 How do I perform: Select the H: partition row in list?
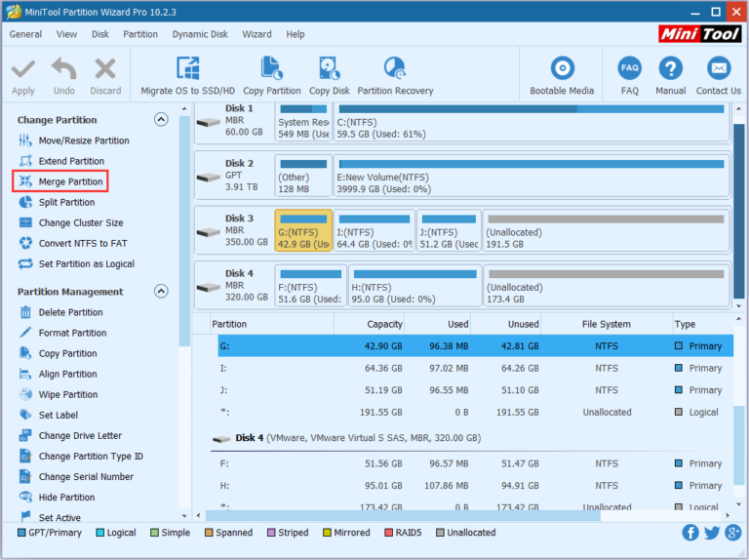[468, 485]
